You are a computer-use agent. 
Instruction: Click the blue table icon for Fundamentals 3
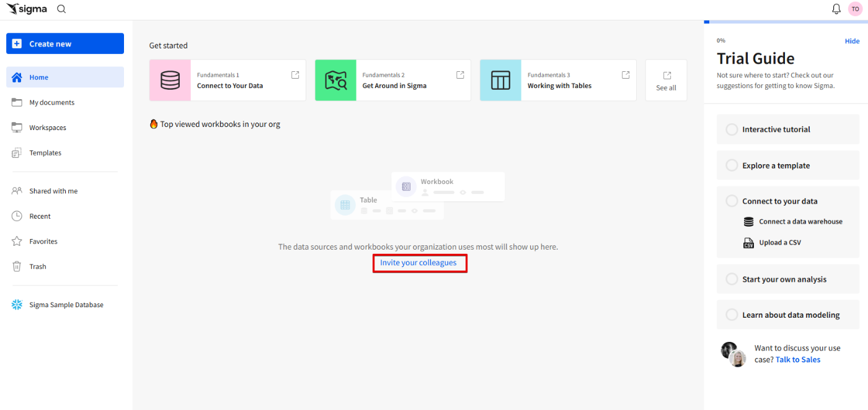click(x=500, y=81)
